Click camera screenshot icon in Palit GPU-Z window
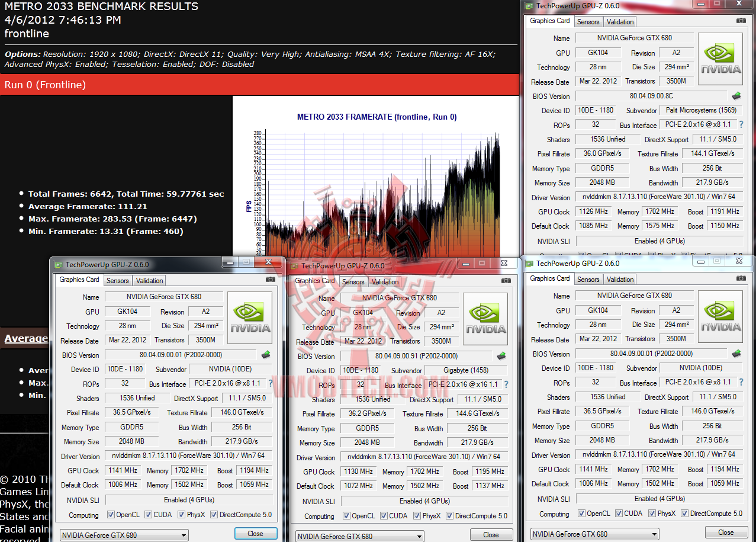Screen dimensions: 756x542 741,21
